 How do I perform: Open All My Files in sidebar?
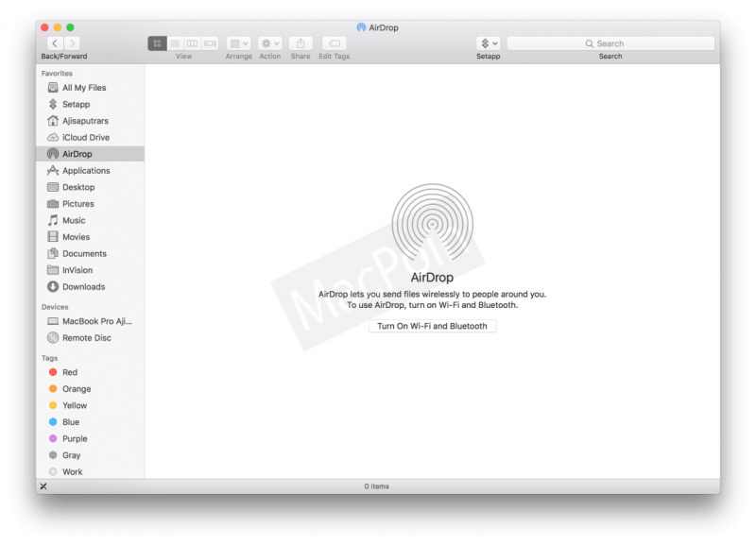pyautogui.click(x=90, y=88)
